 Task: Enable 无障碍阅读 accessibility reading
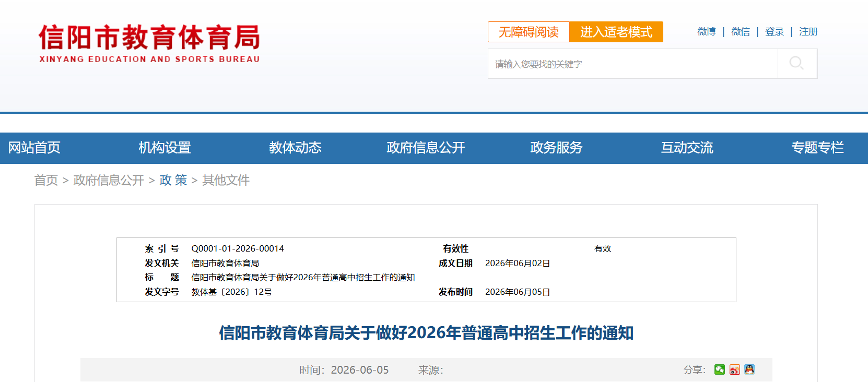pos(529,32)
